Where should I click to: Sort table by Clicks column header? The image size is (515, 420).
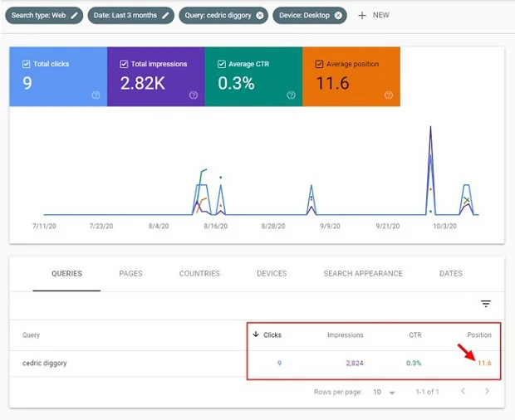272,335
